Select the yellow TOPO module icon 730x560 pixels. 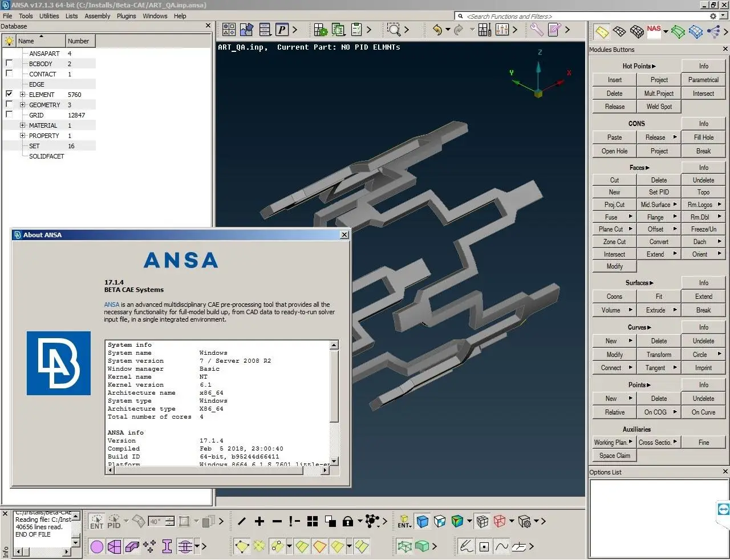click(x=601, y=32)
